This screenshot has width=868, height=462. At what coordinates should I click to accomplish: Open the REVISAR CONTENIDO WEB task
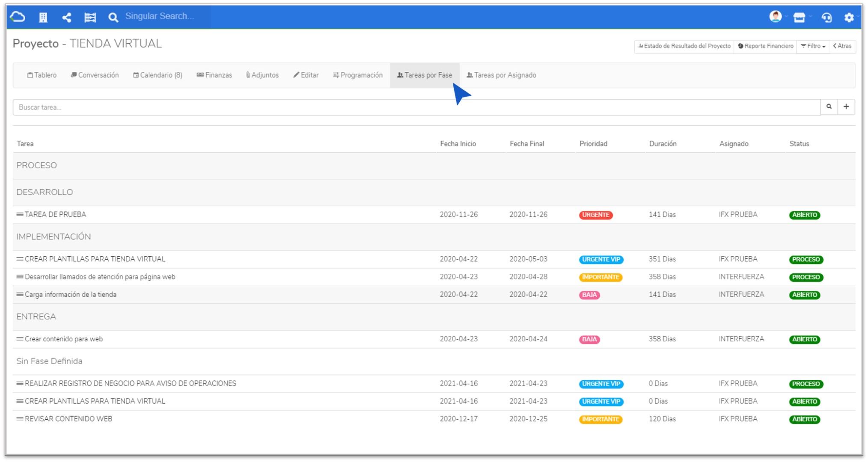coord(68,419)
